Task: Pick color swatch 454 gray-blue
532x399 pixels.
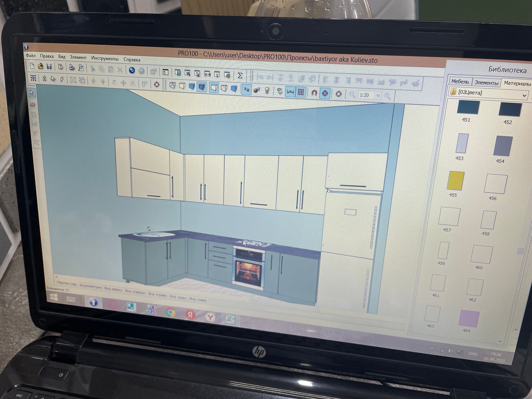Action: pyautogui.click(x=503, y=146)
